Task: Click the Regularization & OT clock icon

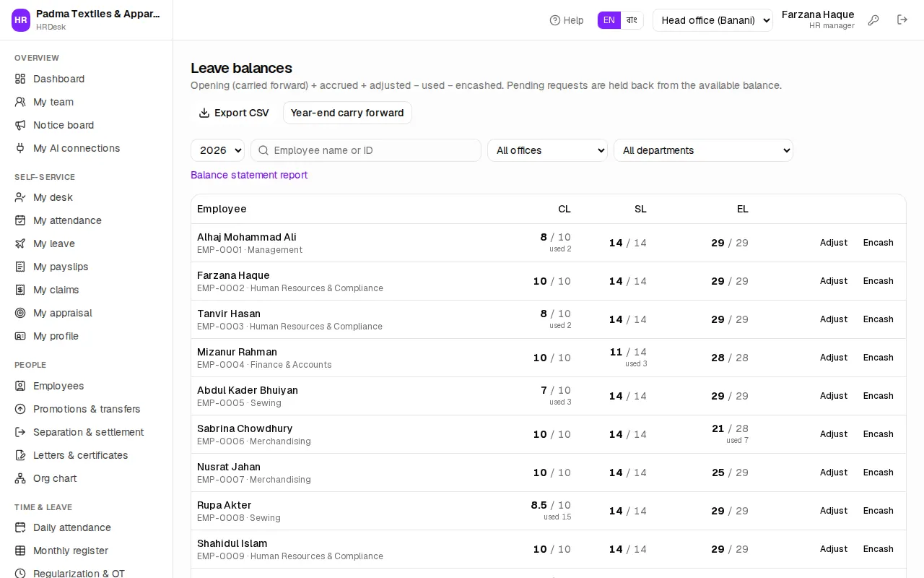Action: (x=20, y=574)
